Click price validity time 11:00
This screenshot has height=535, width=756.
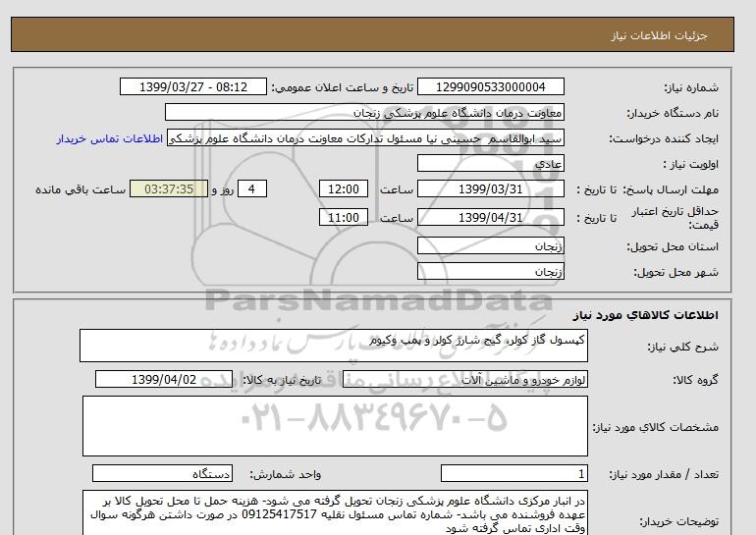tap(344, 217)
